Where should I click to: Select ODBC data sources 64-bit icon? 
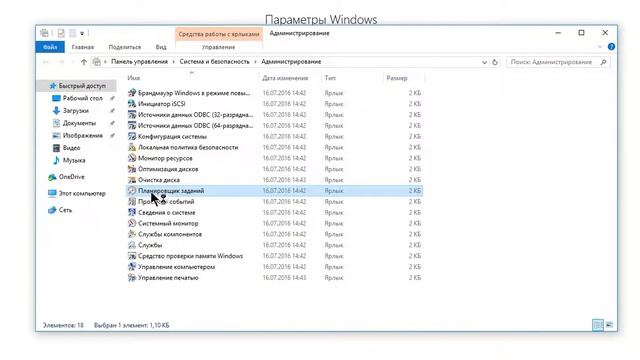point(132,126)
